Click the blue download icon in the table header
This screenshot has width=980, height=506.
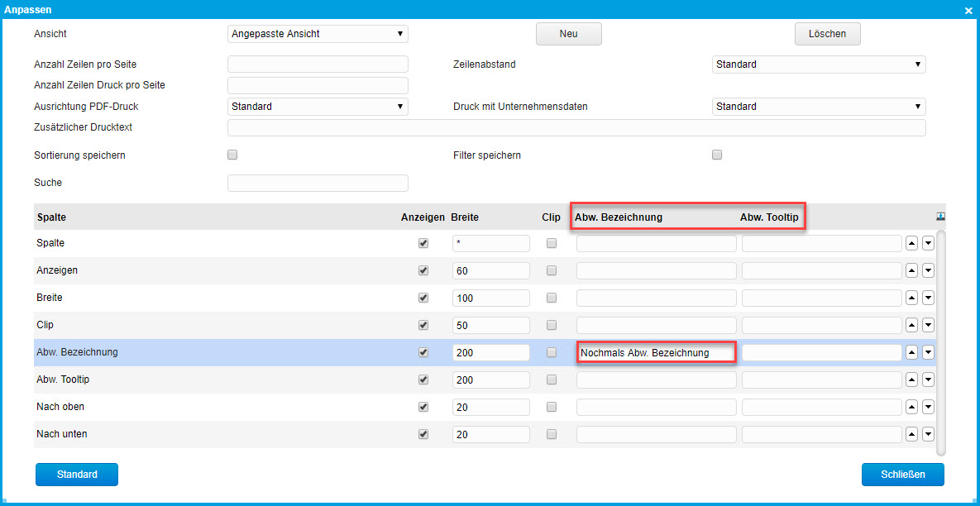(x=940, y=217)
